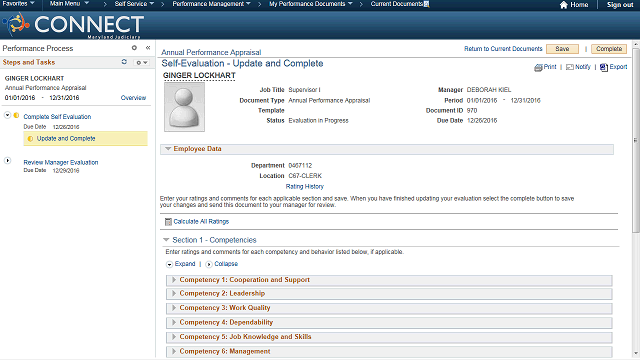
Task: Refresh the Steps and Tasks panel
Action: pyautogui.click(x=124, y=62)
